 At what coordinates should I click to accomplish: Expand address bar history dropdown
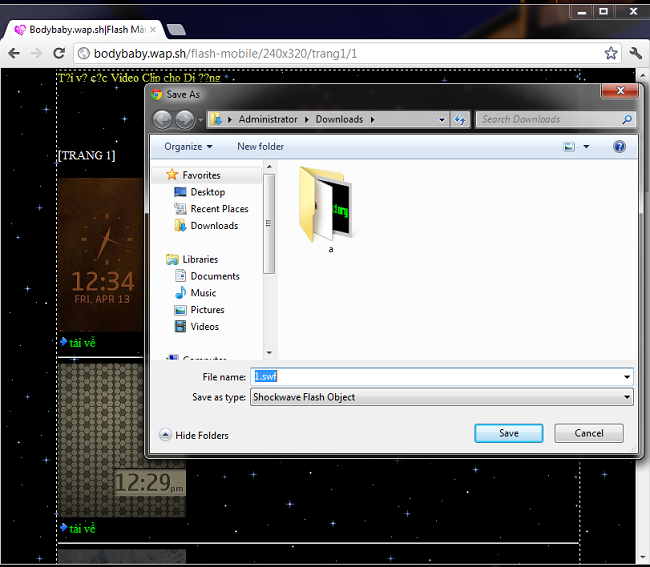pyautogui.click(x=442, y=120)
